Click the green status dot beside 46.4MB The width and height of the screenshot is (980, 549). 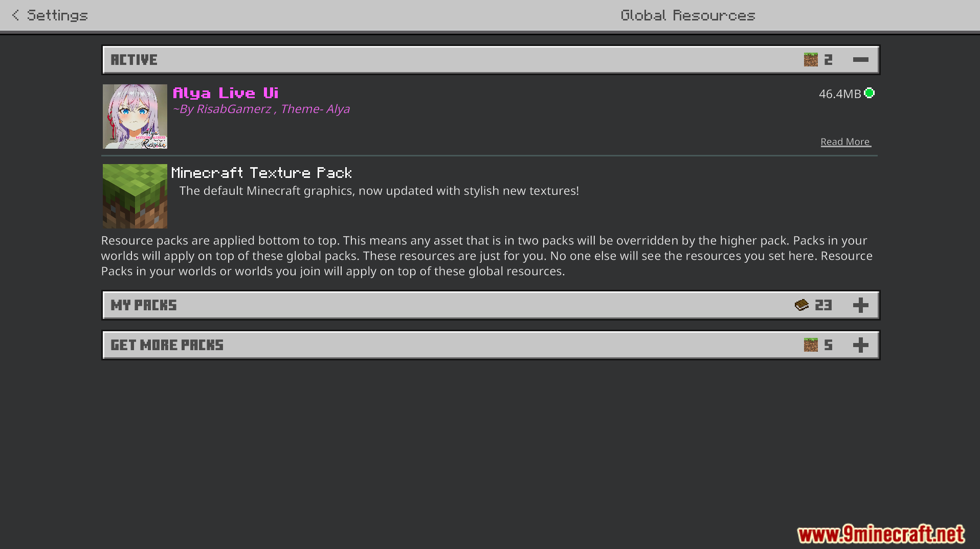point(869,93)
